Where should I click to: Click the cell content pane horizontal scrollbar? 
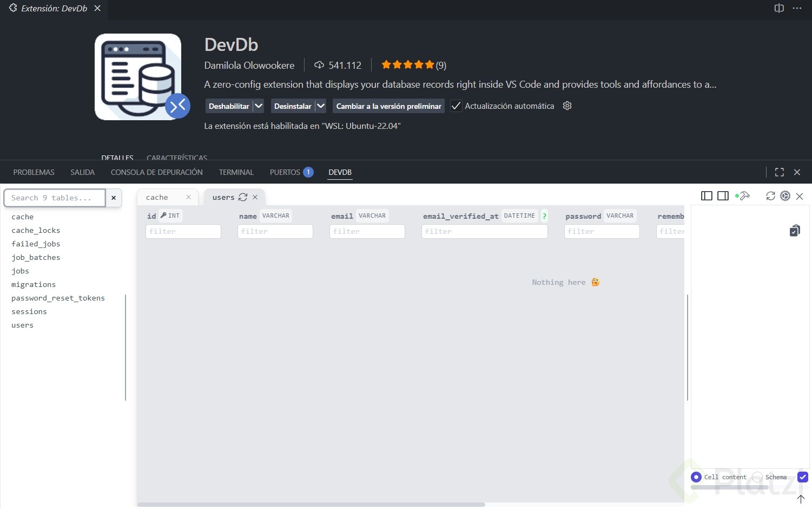[730, 487]
